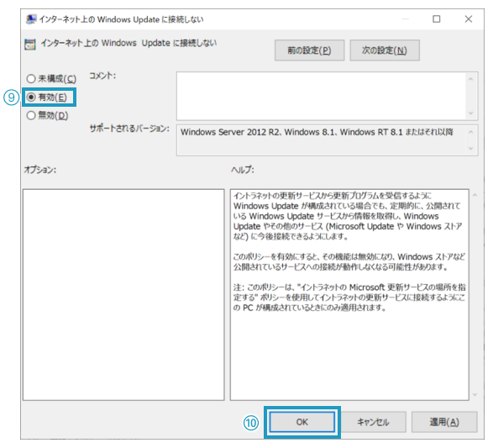Go to 次の設定(N) next setting
The height and width of the screenshot is (448, 493).
(x=385, y=50)
